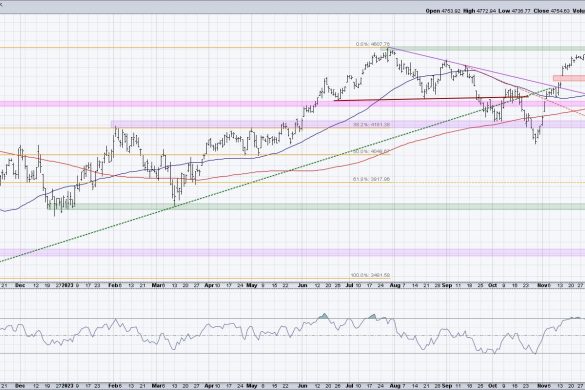Select the small red gap zone rectangle
Screen dimensions: 585x390
pos(569,78)
